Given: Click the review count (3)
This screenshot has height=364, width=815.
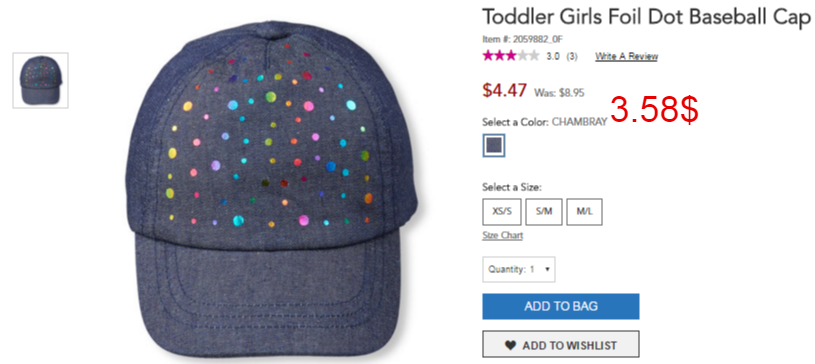Looking at the screenshot, I should coord(572,56).
